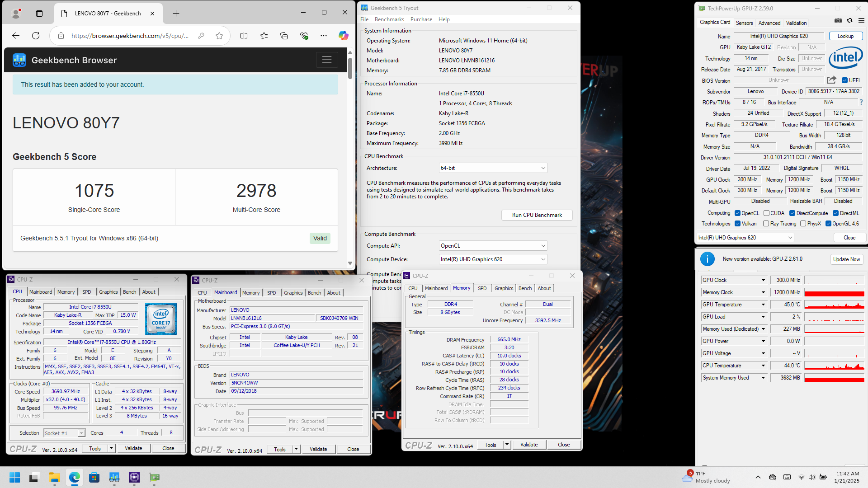Viewport: 868px width, 488px height.
Task: Open the Compute API OpenCL dropdown
Action: tap(493, 246)
